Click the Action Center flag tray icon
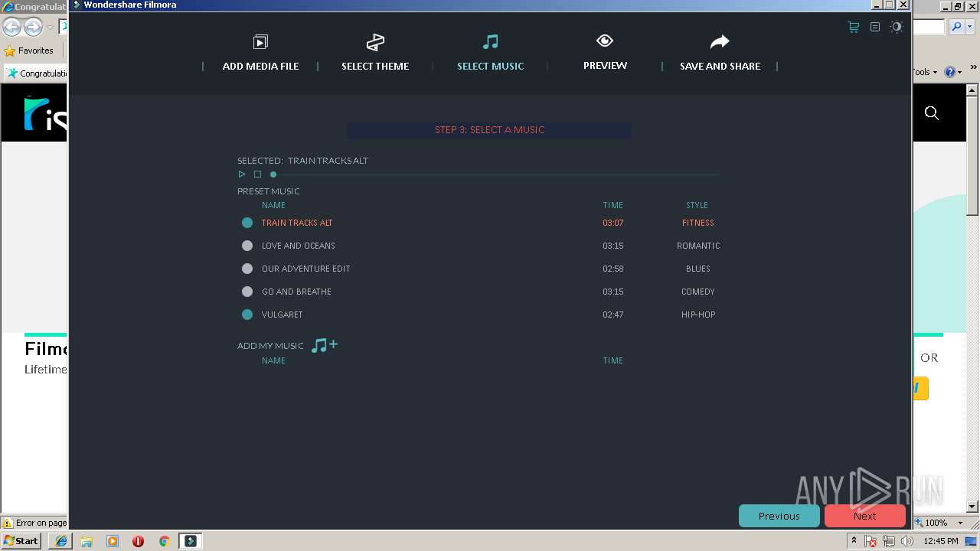 click(x=871, y=541)
